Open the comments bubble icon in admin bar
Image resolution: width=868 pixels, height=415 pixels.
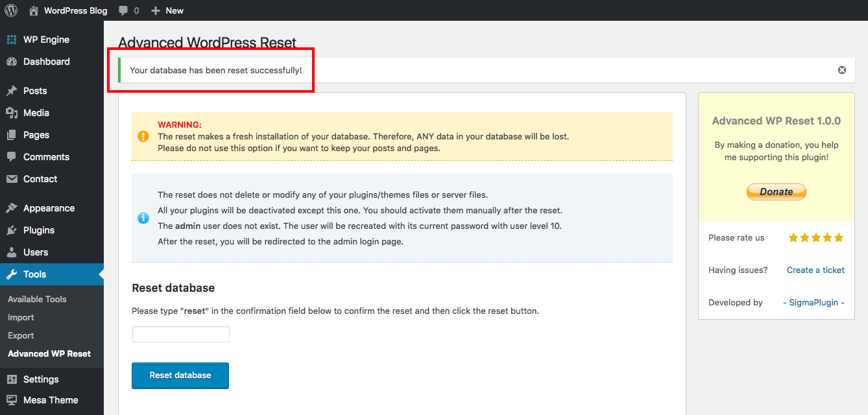click(123, 10)
